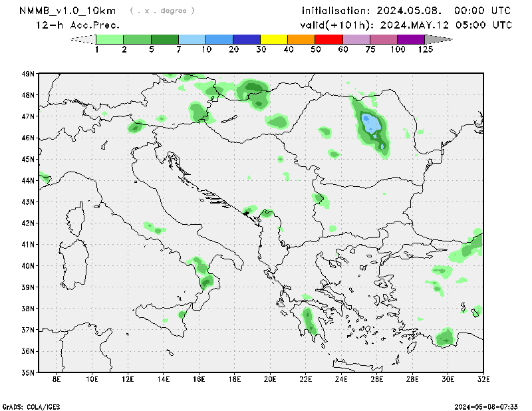This screenshot has width=532, height=411.
Task: Click the 49N latitude axis label
Action: 28,74
